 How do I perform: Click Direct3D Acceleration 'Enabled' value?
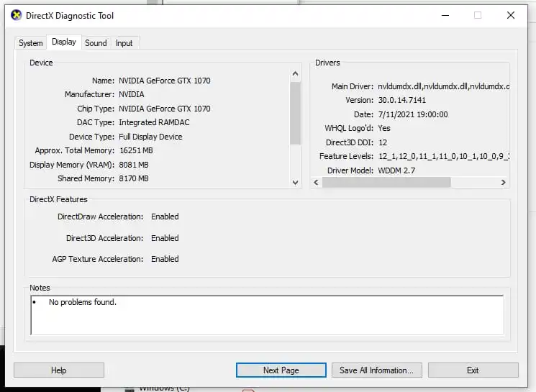pyautogui.click(x=165, y=238)
